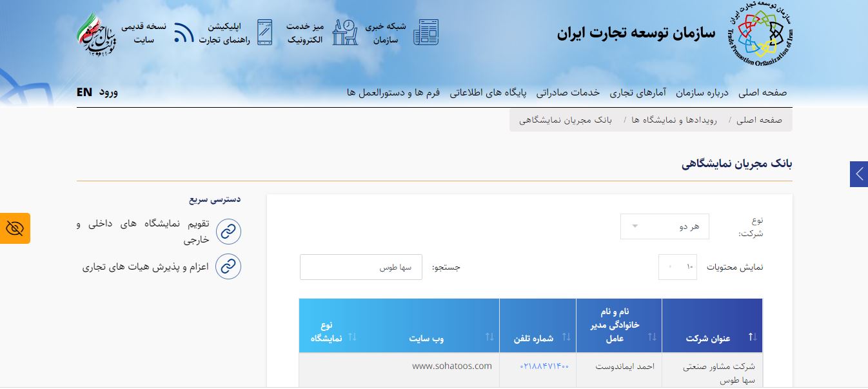Click breadcrumb بانک مجریان نمایشگاهی
Viewport: 868px width, 389px height.
(x=566, y=120)
